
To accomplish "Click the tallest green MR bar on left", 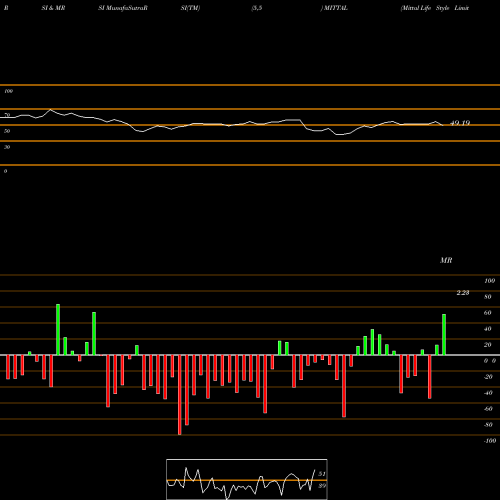I will pyautogui.click(x=58, y=330).
